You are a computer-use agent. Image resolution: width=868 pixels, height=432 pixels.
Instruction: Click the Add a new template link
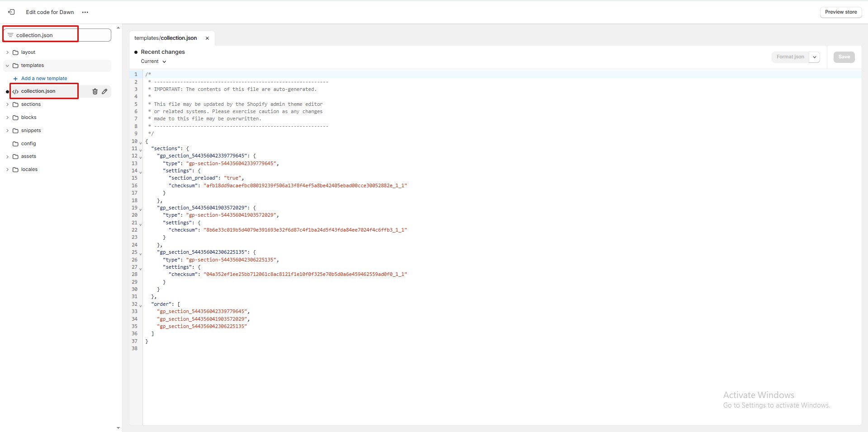(44, 78)
